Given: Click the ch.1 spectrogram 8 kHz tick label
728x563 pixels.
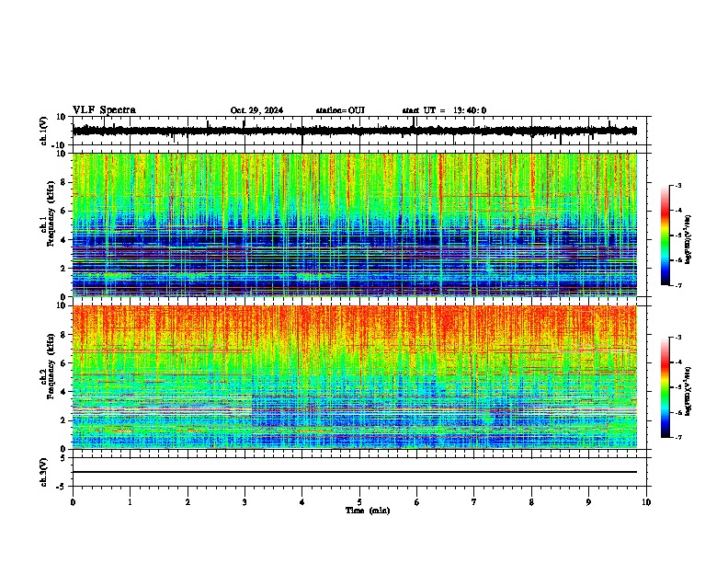Looking at the screenshot, I should coord(63,182).
